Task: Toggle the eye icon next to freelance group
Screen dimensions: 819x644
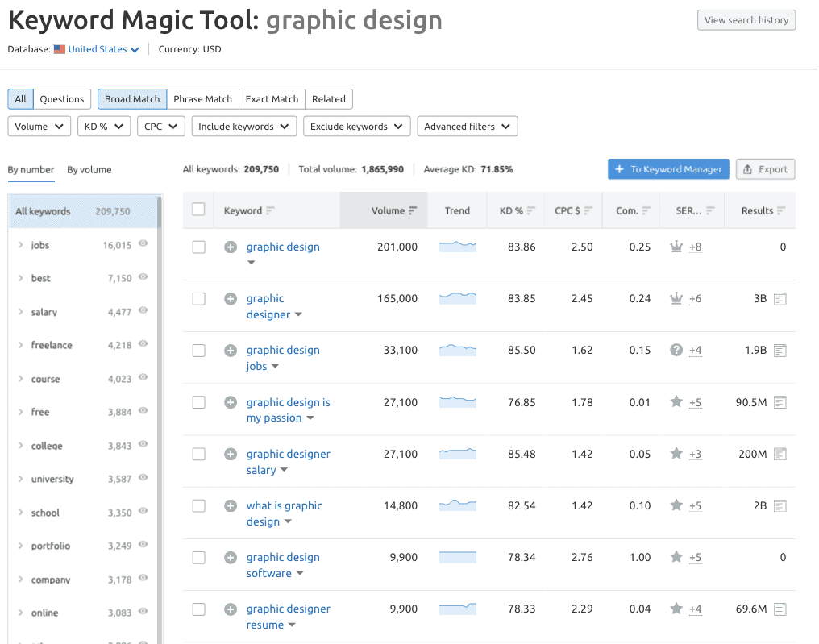Action: pos(142,345)
